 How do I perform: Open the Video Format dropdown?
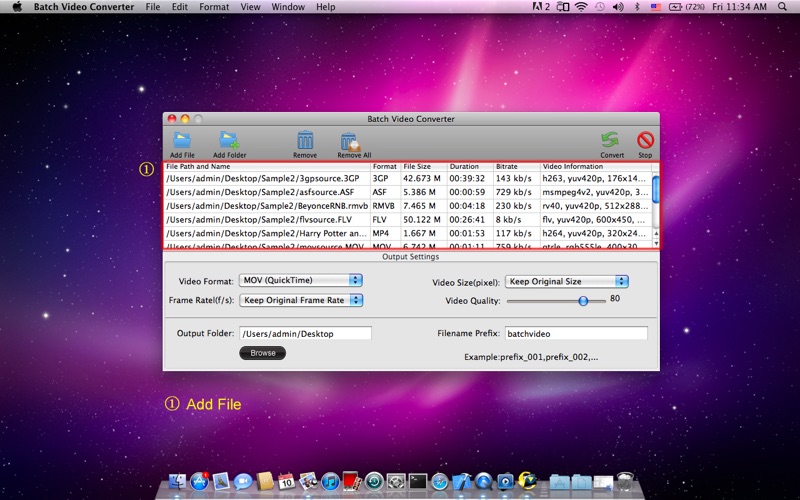pos(301,280)
